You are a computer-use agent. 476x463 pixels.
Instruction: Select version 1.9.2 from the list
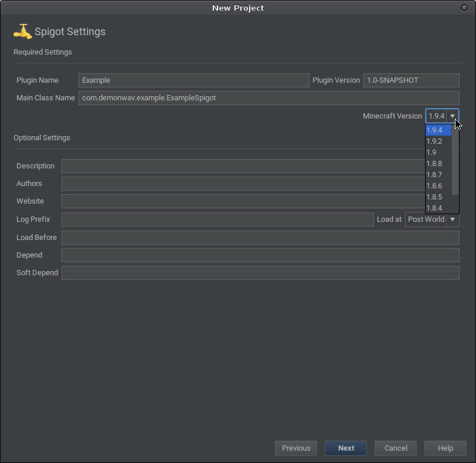coord(438,141)
